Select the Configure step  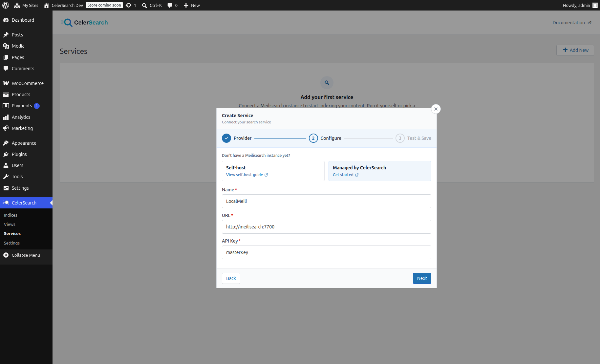click(x=325, y=138)
